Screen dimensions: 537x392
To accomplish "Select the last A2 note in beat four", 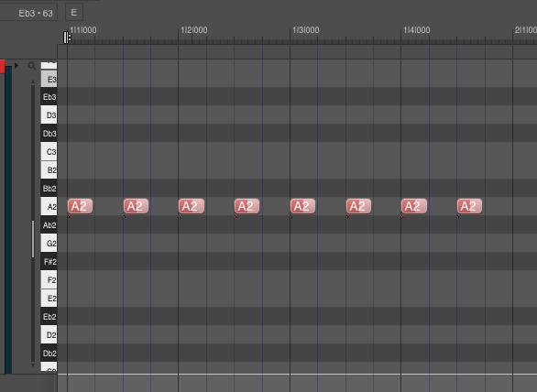I will tap(469, 206).
